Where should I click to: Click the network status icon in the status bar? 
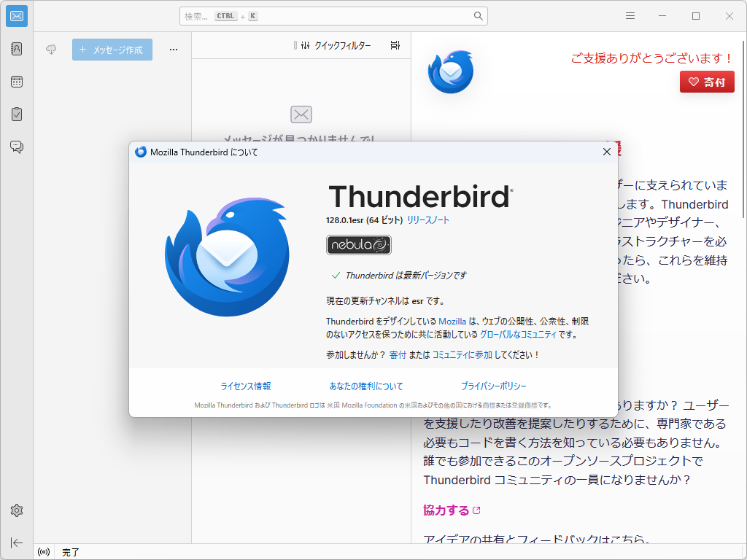43,552
